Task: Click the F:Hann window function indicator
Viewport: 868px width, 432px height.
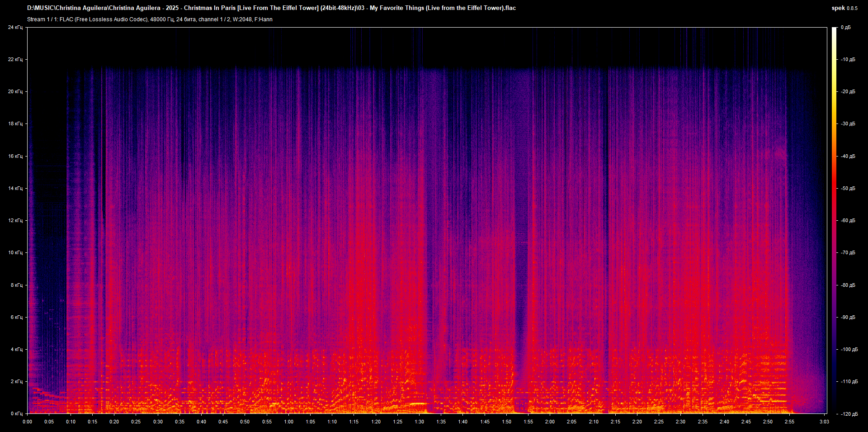Action: pyautogui.click(x=264, y=19)
